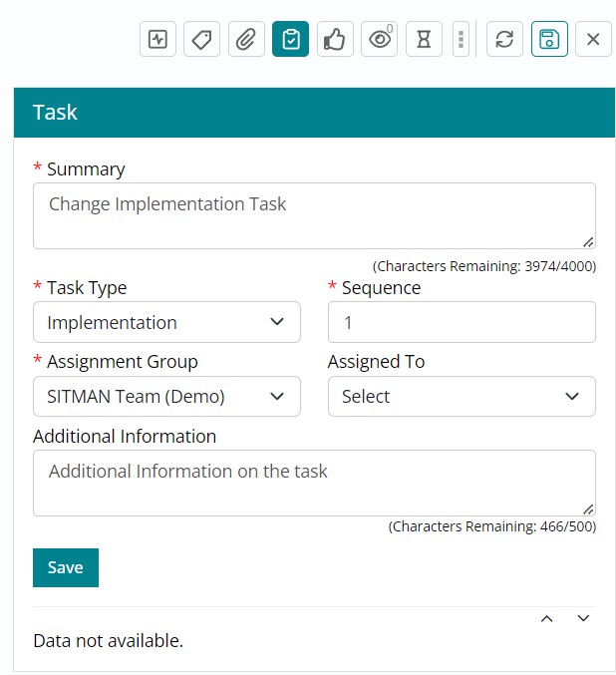Toggle the eye watcher icon

(x=379, y=40)
